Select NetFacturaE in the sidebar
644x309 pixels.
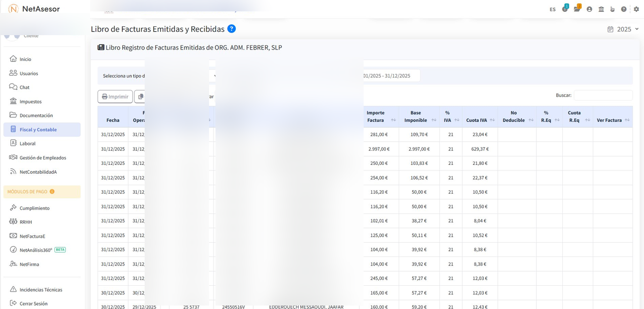point(32,236)
